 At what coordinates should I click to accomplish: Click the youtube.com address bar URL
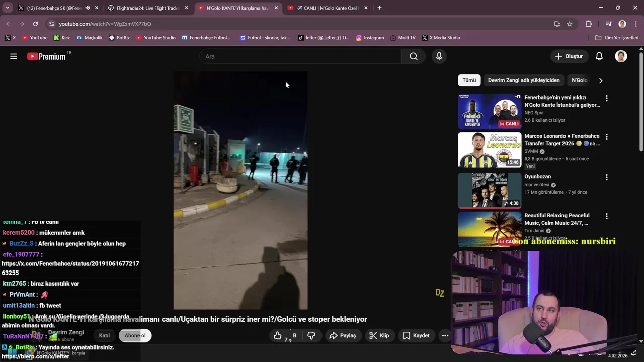[105, 24]
